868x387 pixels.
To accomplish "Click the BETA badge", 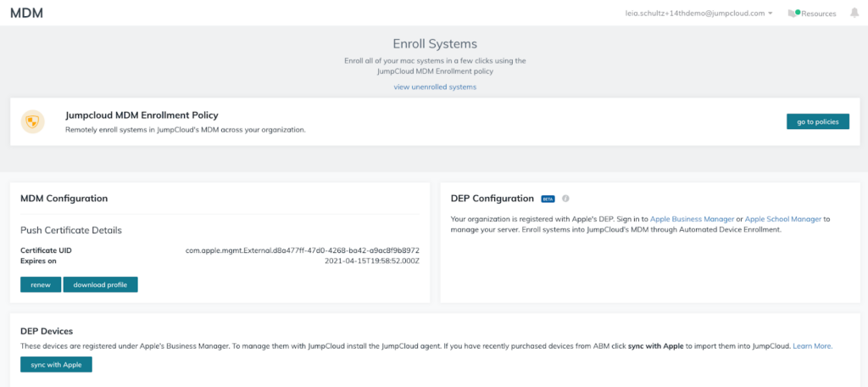I will (548, 199).
